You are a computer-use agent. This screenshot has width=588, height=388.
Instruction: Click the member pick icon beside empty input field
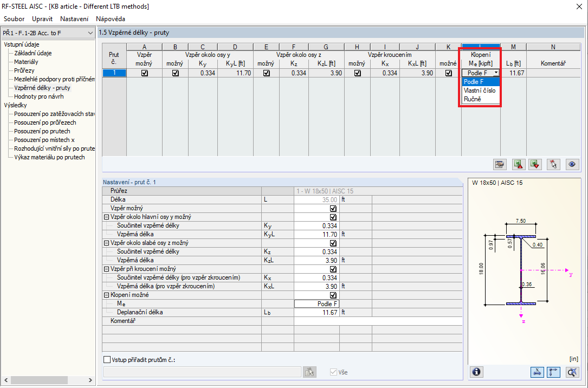309,372
